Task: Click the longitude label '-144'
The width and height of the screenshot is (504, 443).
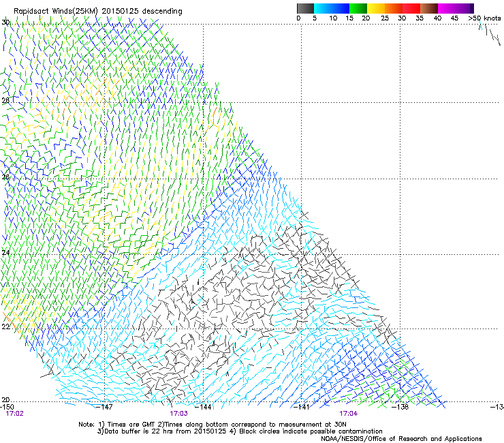Action: click(204, 407)
